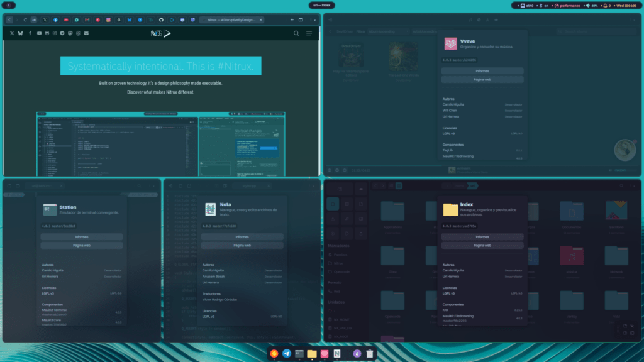Click Informes in Index about dialog
The height and width of the screenshot is (362, 644).
(x=482, y=237)
